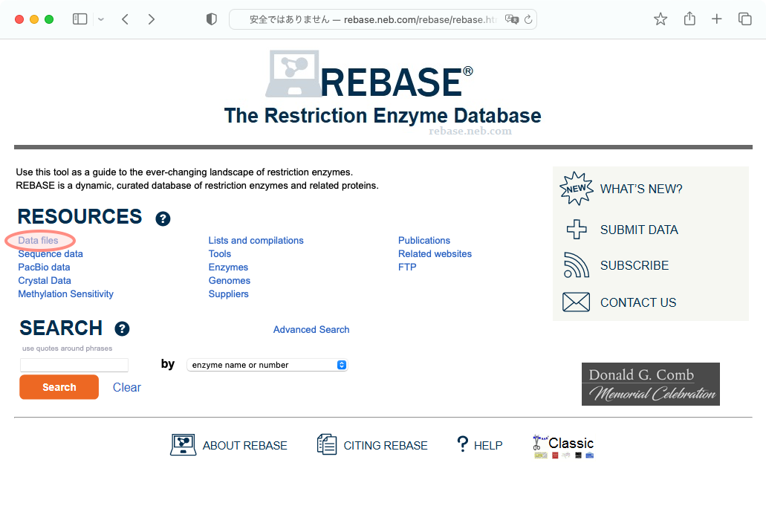
Task: Click the Contact Us envelope icon
Action: pos(577,302)
